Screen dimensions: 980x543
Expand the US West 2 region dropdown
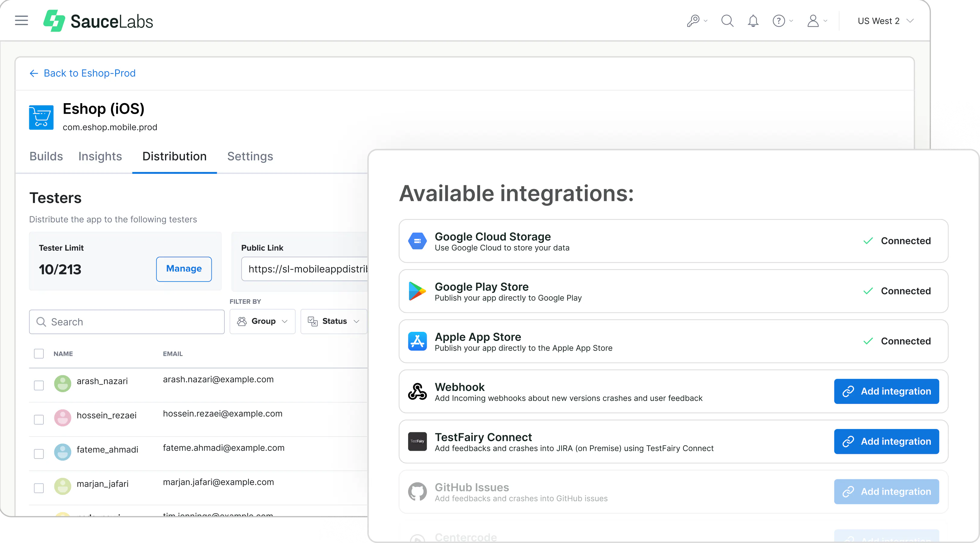[x=885, y=21]
